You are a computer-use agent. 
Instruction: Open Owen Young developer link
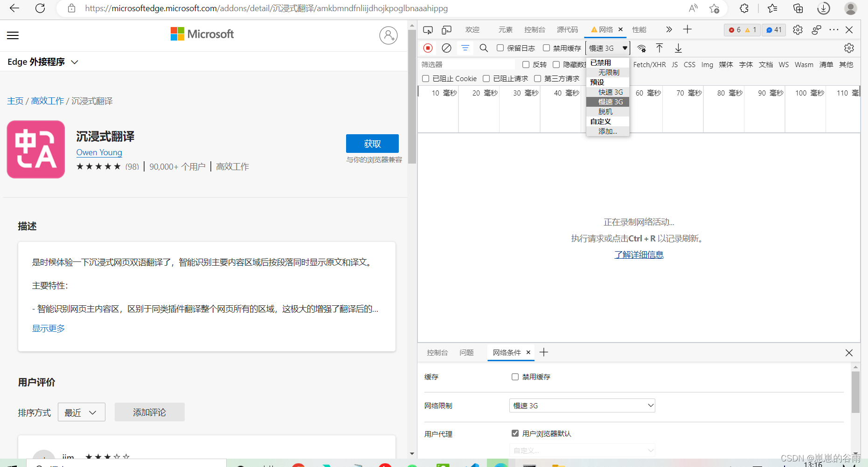click(99, 152)
